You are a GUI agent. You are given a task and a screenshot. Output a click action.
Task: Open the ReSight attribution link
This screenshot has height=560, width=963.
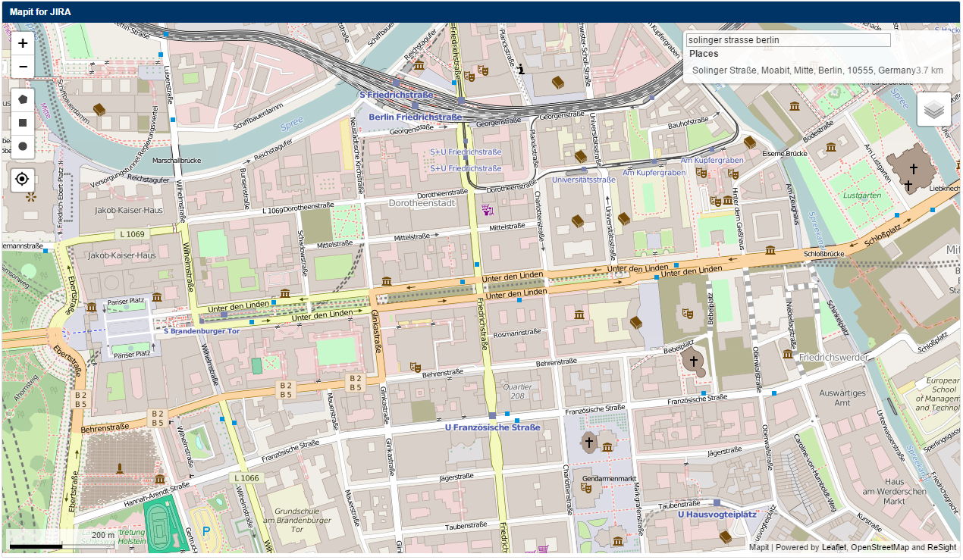[941, 547]
